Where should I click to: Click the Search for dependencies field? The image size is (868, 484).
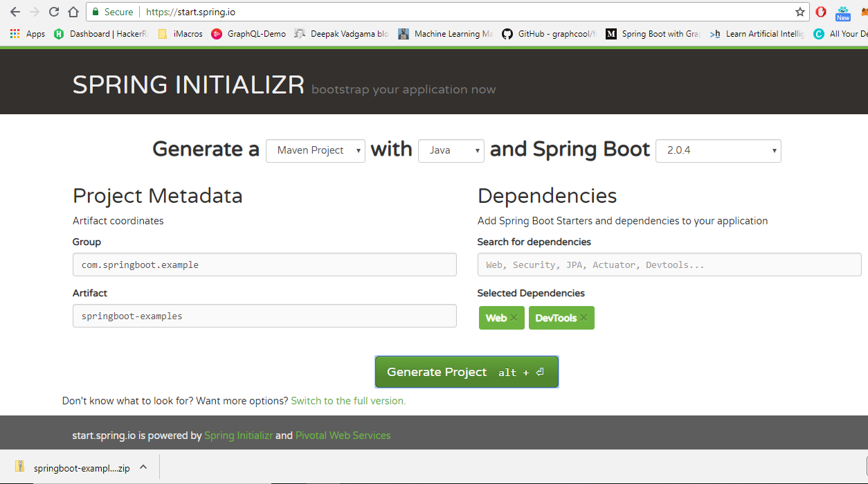tap(669, 265)
